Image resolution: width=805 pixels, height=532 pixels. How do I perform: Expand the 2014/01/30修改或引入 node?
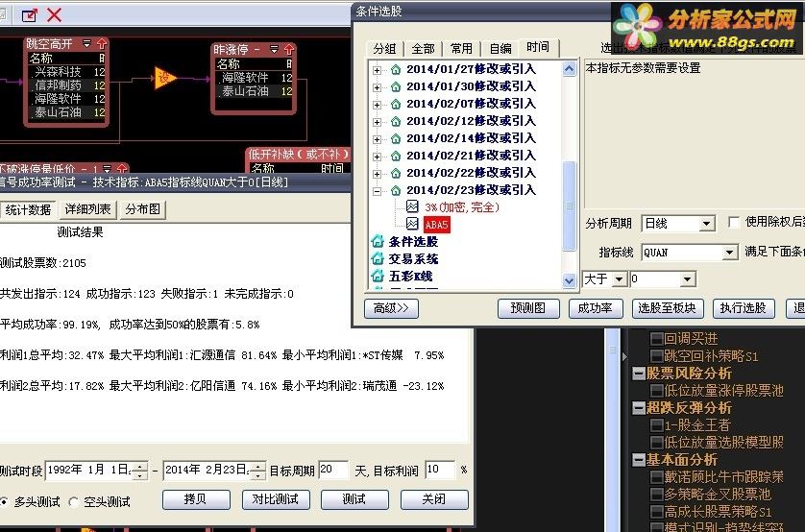pyautogui.click(x=377, y=87)
